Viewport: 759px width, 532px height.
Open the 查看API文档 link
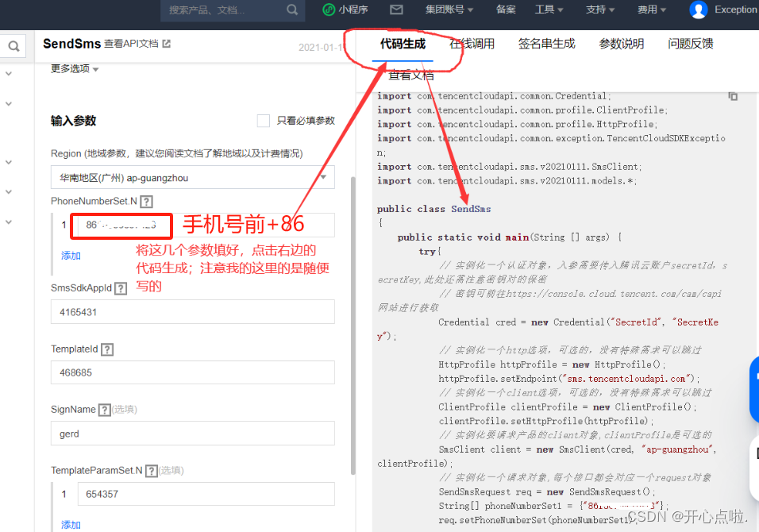[x=131, y=44]
